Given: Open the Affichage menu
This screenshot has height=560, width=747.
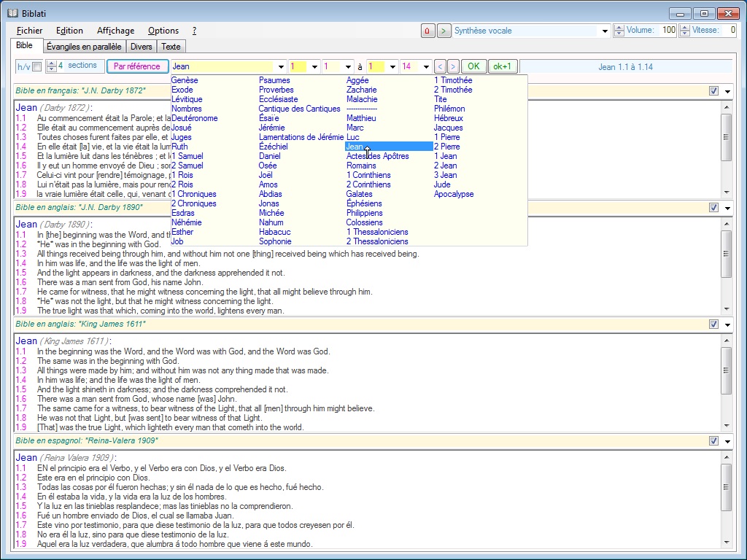Looking at the screenshot, I should click(115, 31).
